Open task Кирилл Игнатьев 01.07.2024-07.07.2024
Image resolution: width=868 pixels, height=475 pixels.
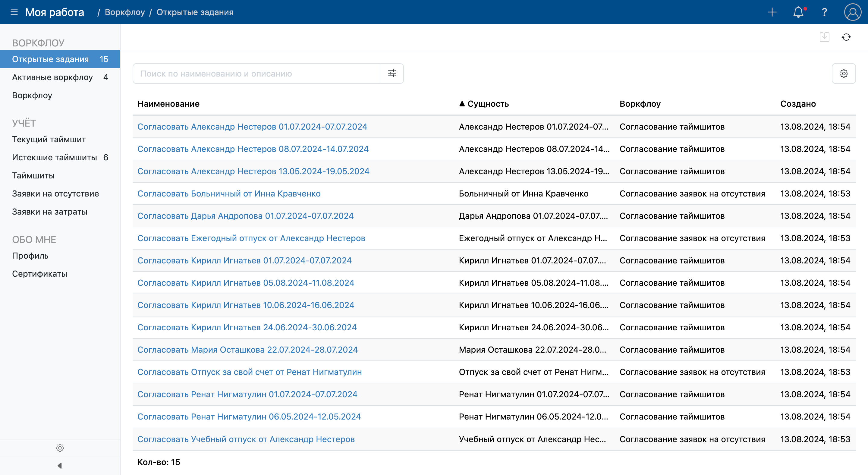pos(244,260)
